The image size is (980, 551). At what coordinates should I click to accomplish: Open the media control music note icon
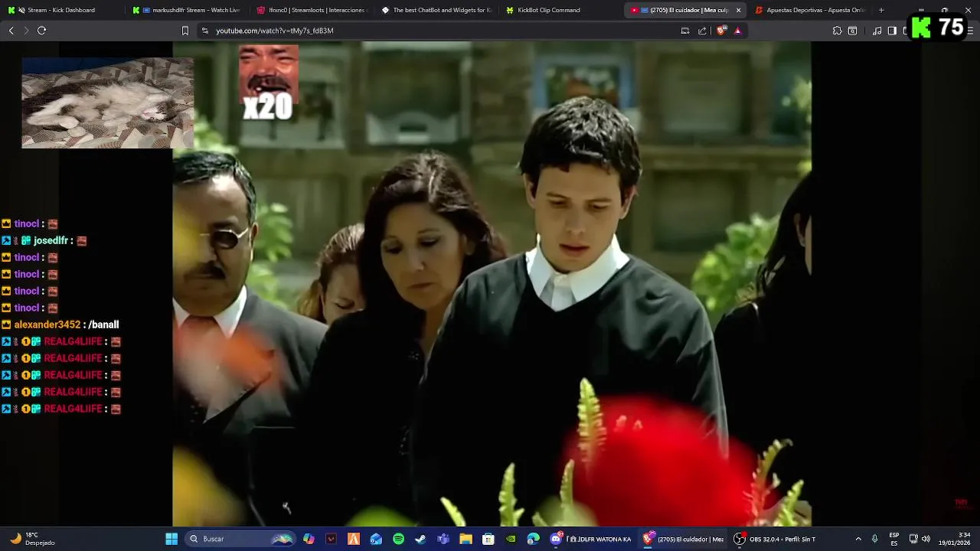(877, 31)
